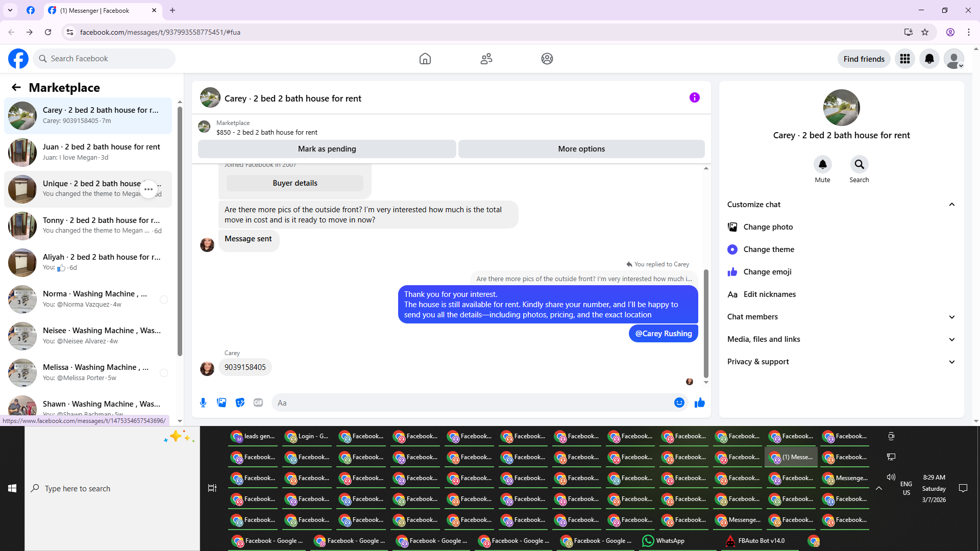Screen dimensions: 980x551
Task: Click Mark as pending button
Action: point(327,149)
